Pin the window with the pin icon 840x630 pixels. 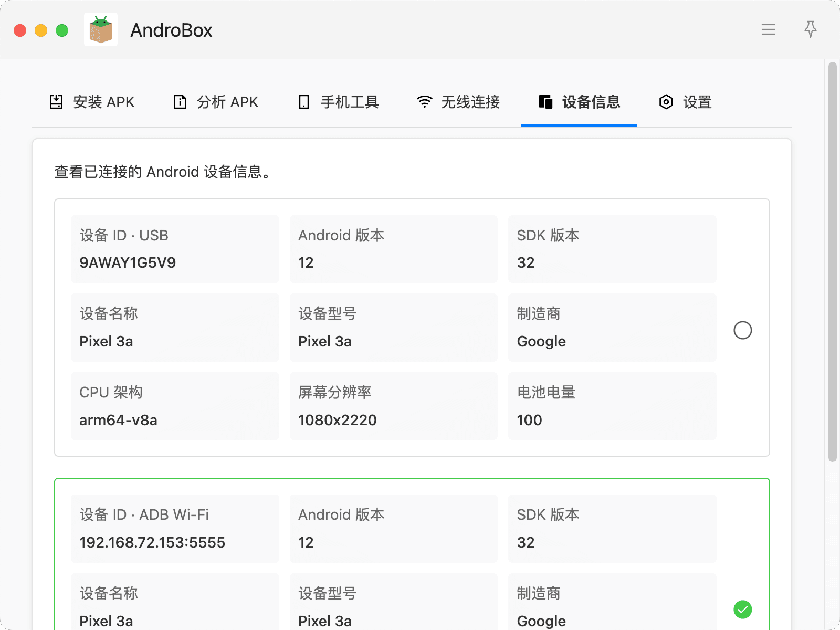pos(811,29)
